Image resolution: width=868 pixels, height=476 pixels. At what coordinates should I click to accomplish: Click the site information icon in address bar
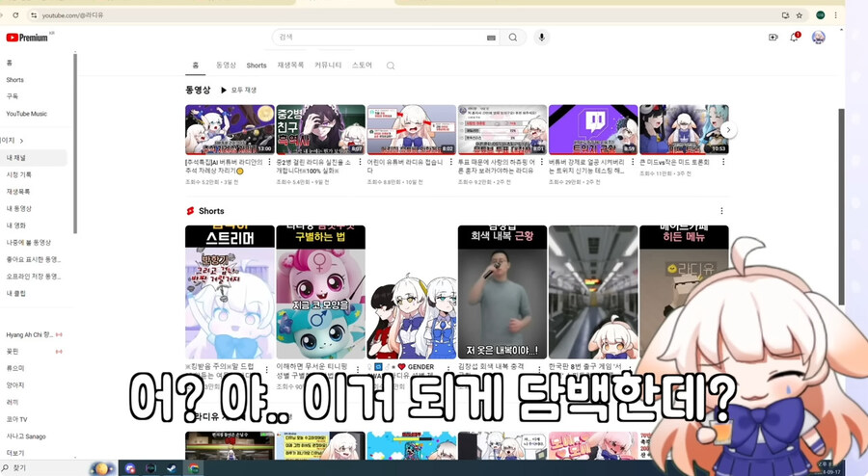34,14
